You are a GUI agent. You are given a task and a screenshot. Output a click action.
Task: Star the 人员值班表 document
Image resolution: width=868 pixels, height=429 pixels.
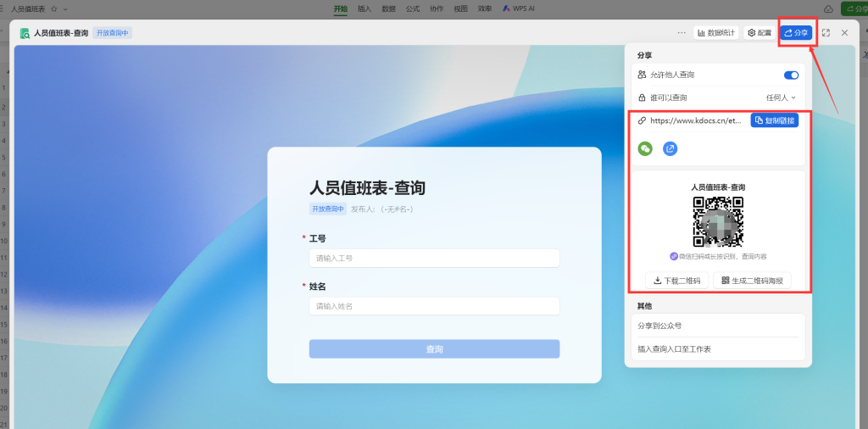[54, 8]
